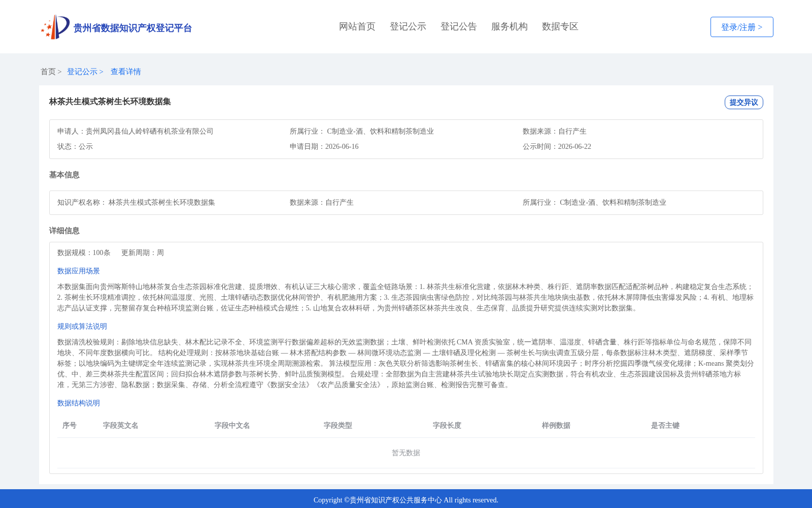
Task: Select 服务机构 in the top navigation
Action: tap(510, 26)
